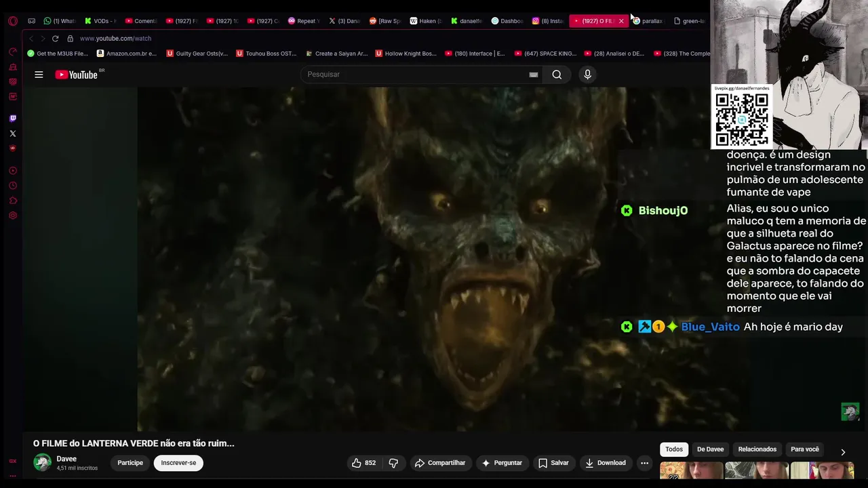Switch to the Instagram tab
The width and height of the screenshot is (868, 488).
coord(548,21)
